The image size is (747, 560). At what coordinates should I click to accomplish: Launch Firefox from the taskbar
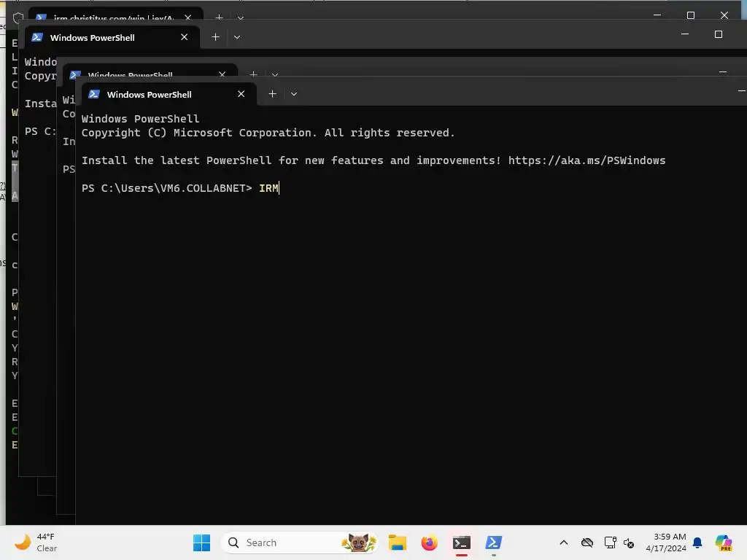click(x=429, y=542)
